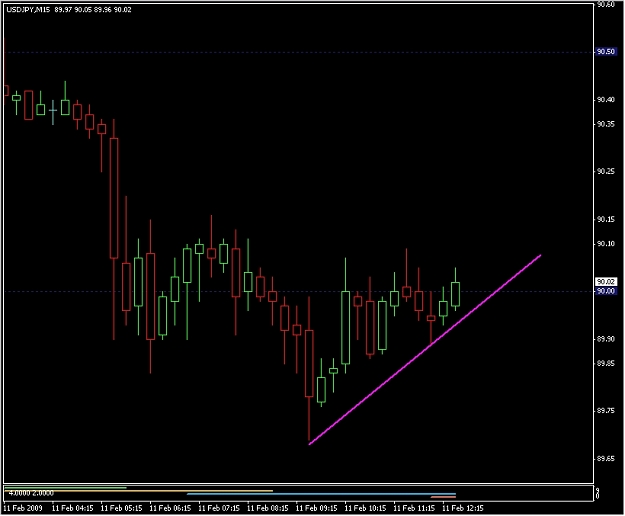Image resolution: width=625 pixels, height=516 pixels.
Task: Click the 11 Feb 2009 date label
Action: (x=23, y=508)
